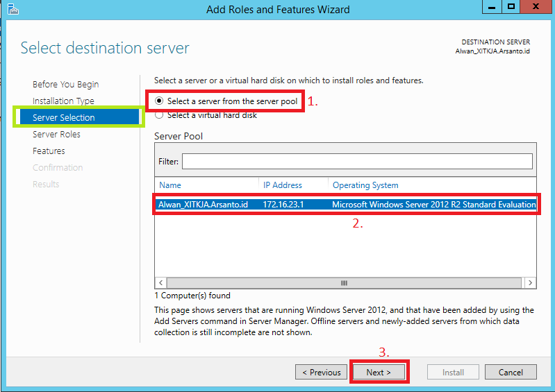Click the left scroll arrow of server list
This screenshot has height=392, width=555.
tap(160, 283)
